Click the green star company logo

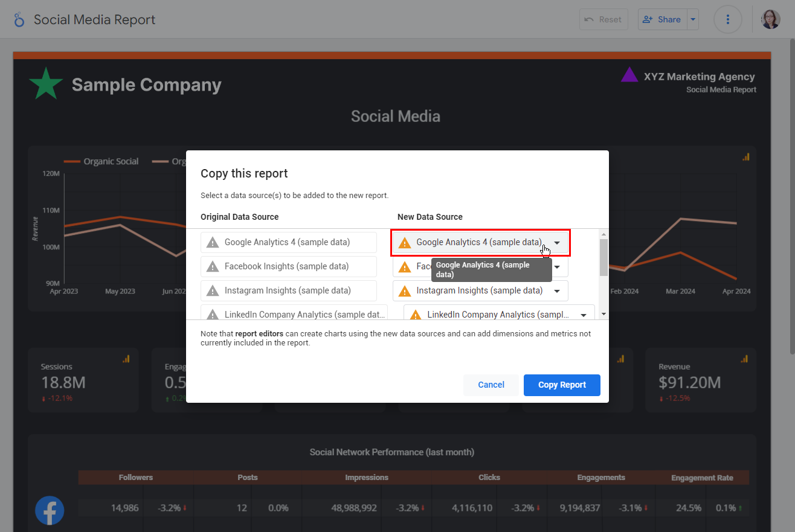46,85
